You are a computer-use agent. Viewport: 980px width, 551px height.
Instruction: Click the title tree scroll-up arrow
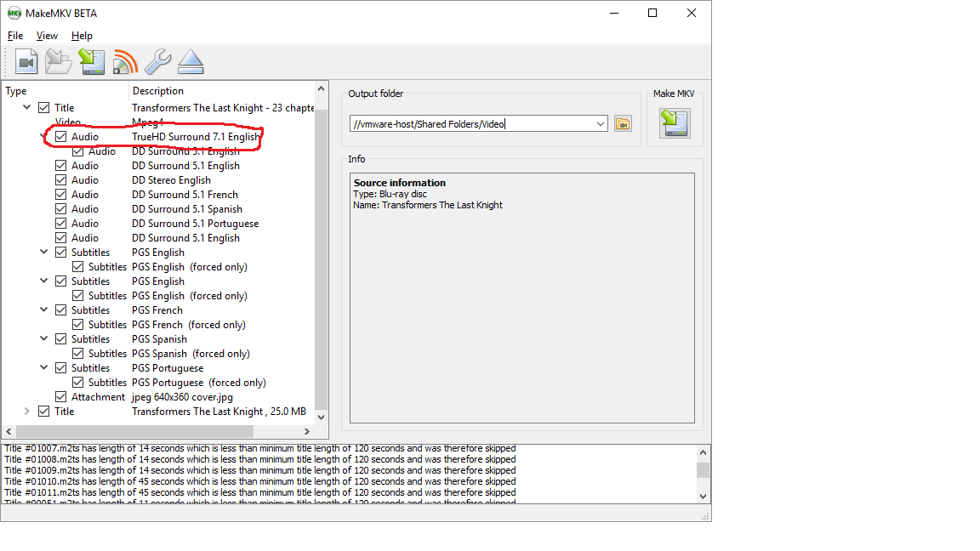322,89
